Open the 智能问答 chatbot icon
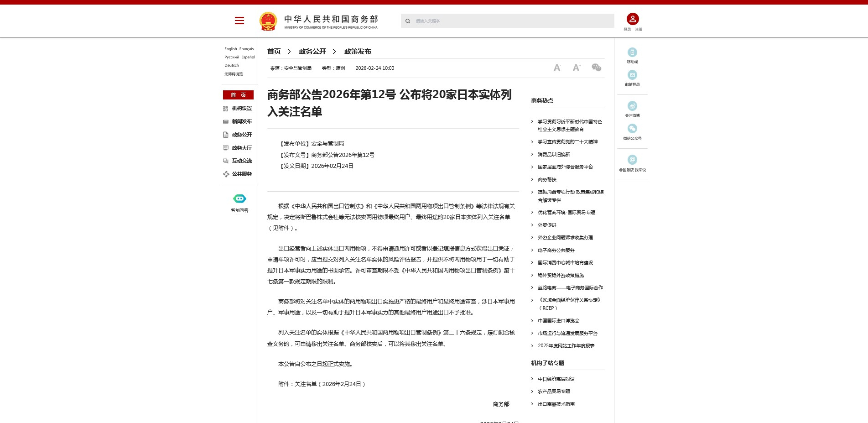Viewport: 868px width, 423px height. (239, 199)
